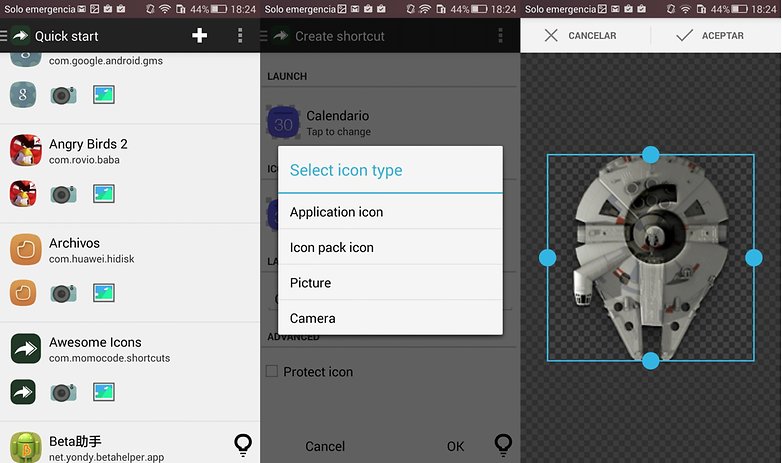Viewport: 782px width, 463px height.
Task: Tap the Millennium Falcon image in crop box
Action: pyautogui.click(x=650, y=258)
